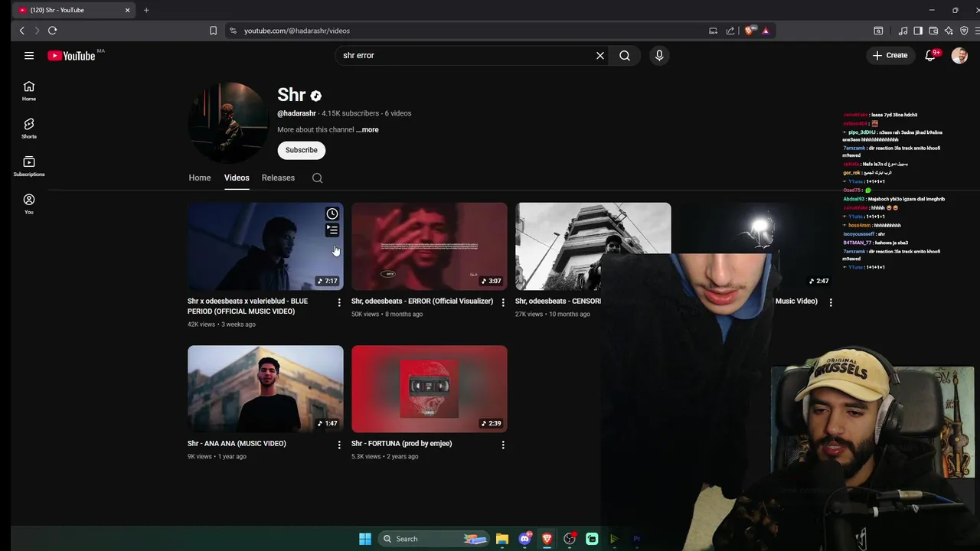
Task: Open Discord from the taskbar
Action: pyautogui.click(x=525, y=539)
